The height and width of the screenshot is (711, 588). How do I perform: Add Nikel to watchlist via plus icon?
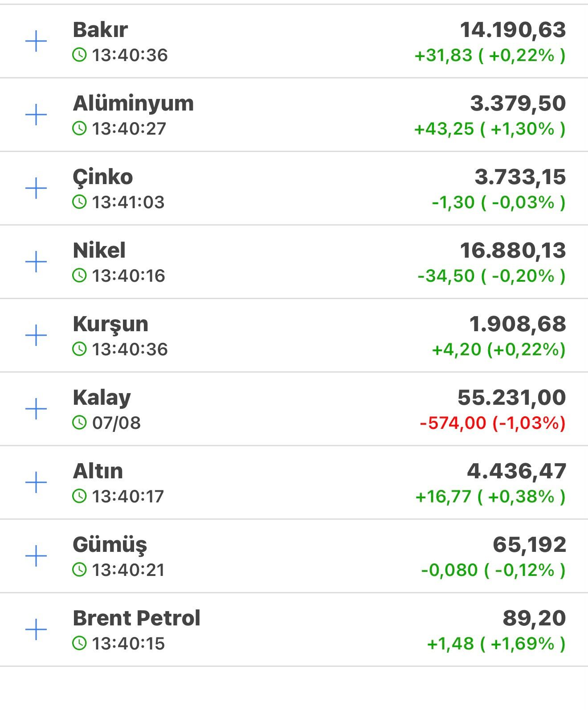tap(36, 262)
